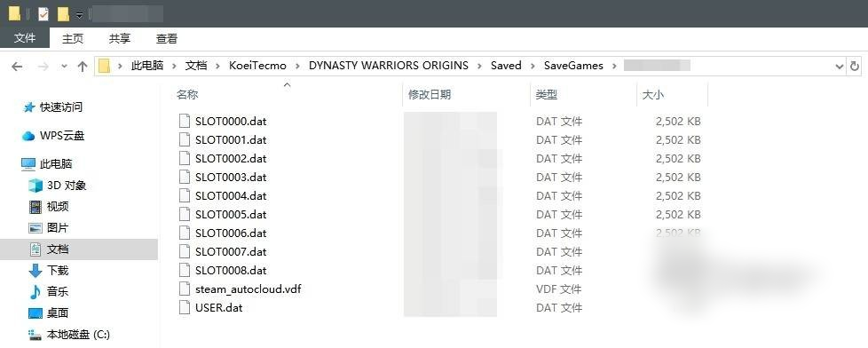Open recent locations dropdown arrow
This screenshot has width=868, height=348.
(64, 67)
